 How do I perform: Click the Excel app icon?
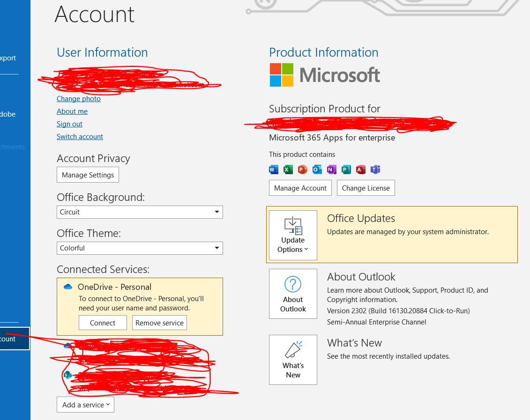pos(288,169)
